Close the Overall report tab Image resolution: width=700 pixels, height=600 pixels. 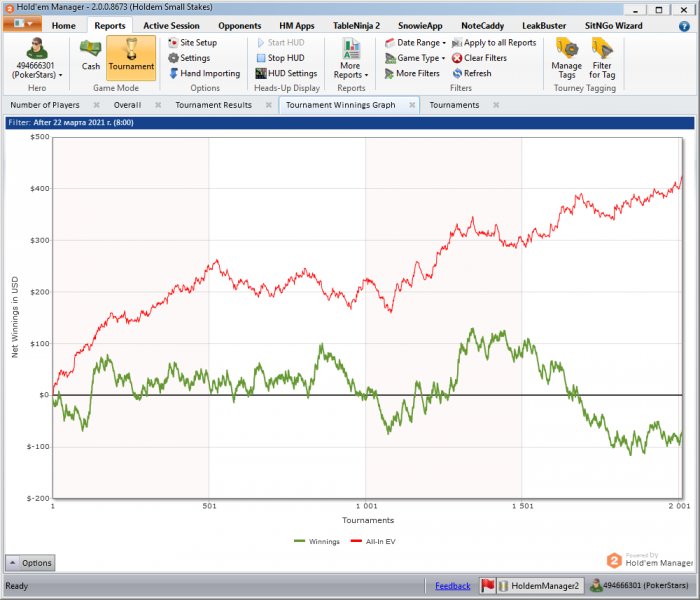pyautogui.click(x=158, y=105)
